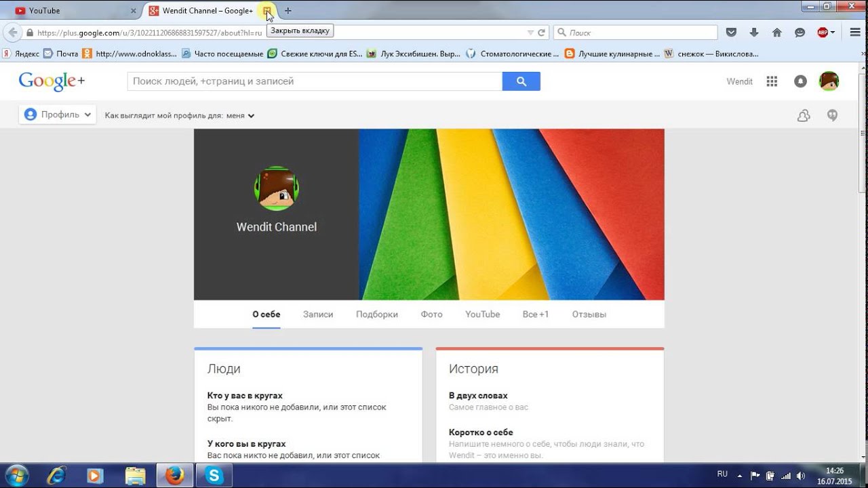The image size is (868, 488).
Task: Click the Adblock Plus icon
Action: 823,32
